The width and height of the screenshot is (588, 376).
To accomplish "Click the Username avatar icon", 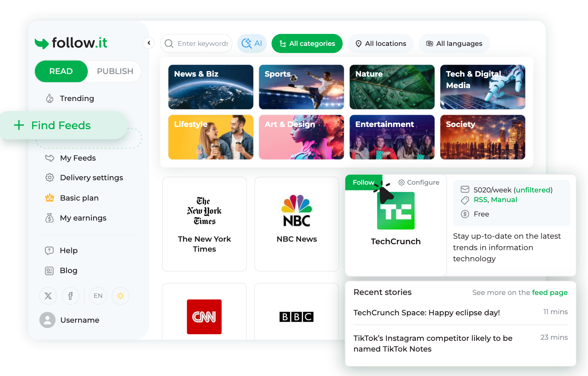I will tap(47, 320).
